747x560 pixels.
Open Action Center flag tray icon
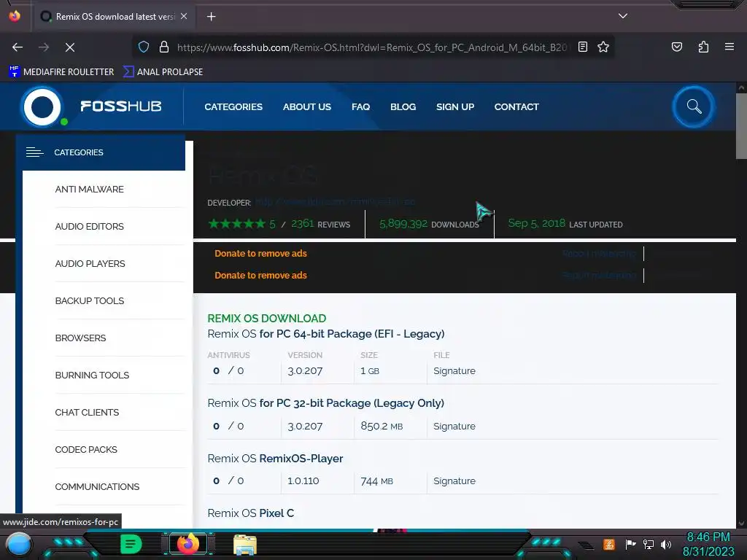(631, 544)
